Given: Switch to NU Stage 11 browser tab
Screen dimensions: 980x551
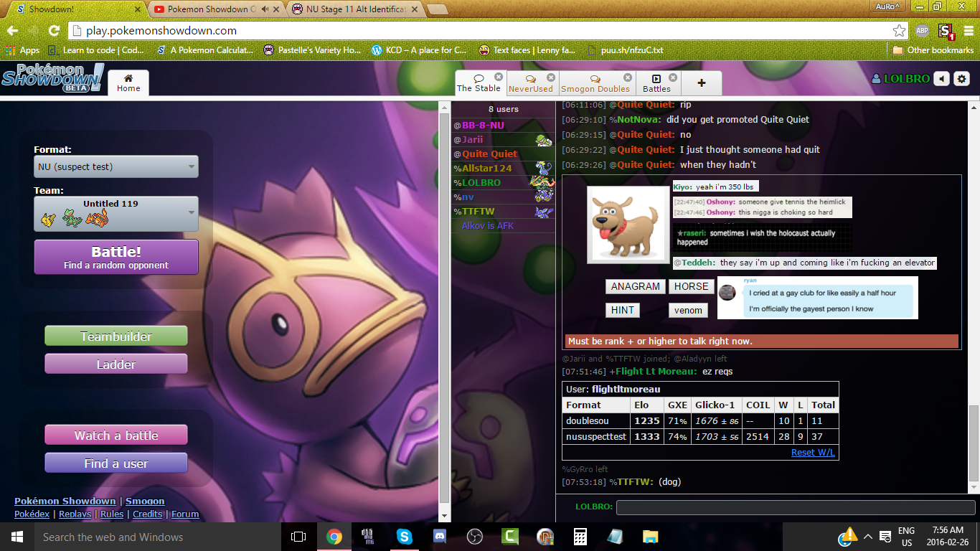Looking at the screenshot, I should pyautogui.click(x=357, y=9).
